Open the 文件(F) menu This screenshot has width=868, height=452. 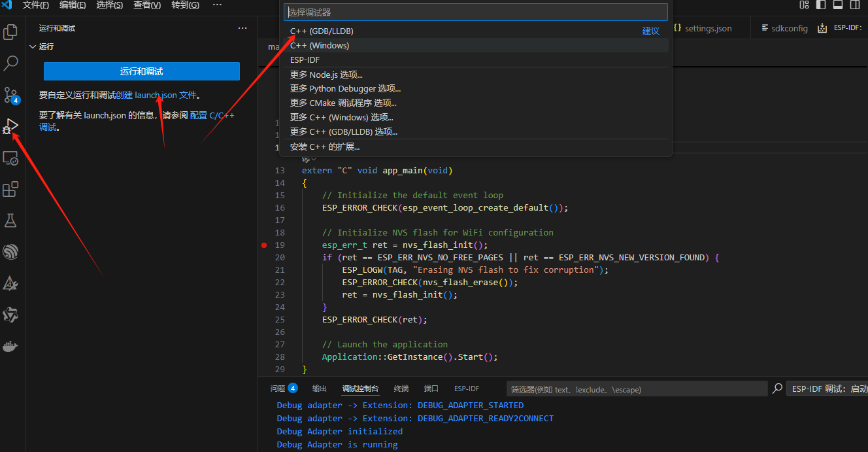[36, 5]
